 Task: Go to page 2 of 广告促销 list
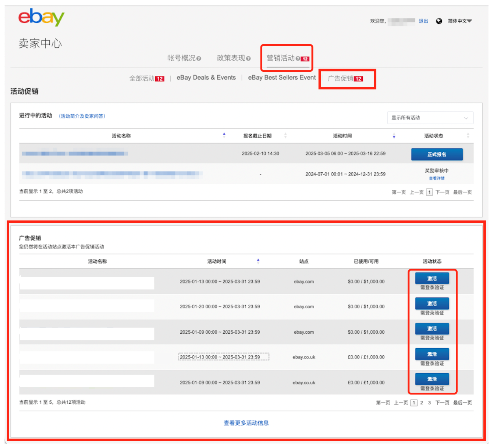pos(421,403)
